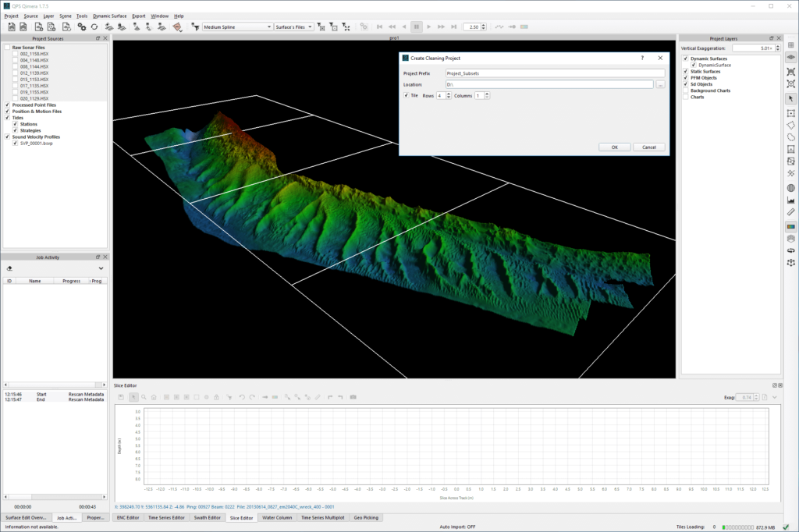Switch to the Water Column tab
The width and height of the screenshot is (799, 532).
click(x=277, y=517)
